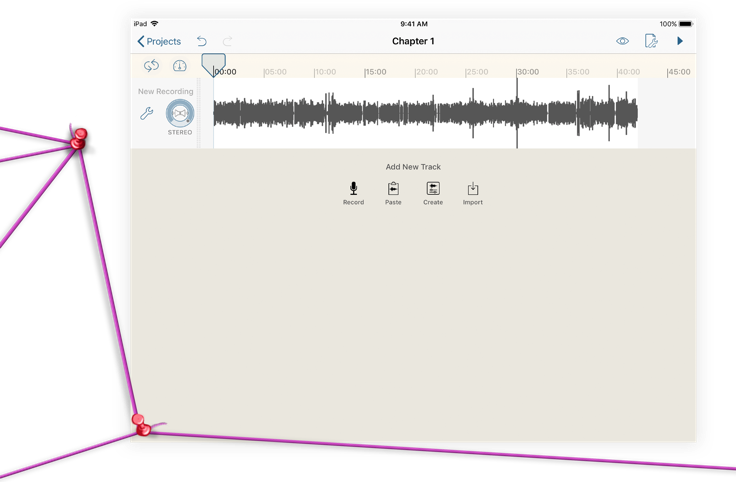Open track settings wrench for New Recording
This screenshot has width=736, height=482.
(x=146, y=114)
